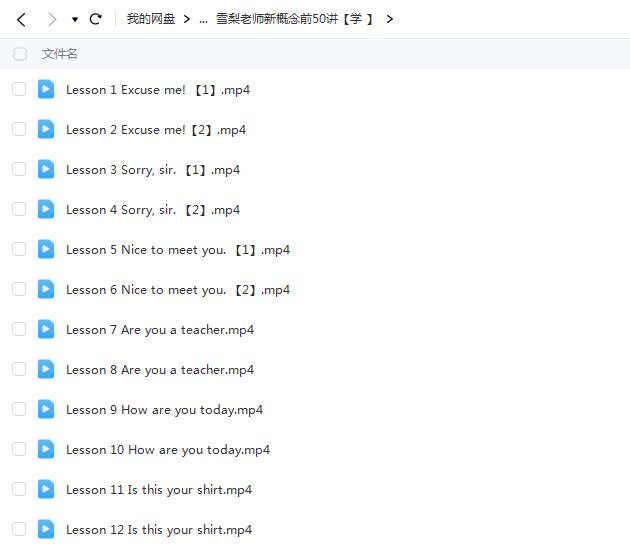This screenshot has height=547, width=630.
Task: Click the forward navigation arrow
Action: [52, 19]
